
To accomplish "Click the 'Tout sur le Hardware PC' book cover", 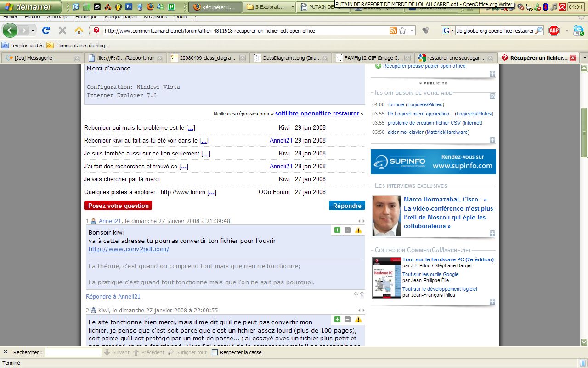I will click(x=386, y=277).
